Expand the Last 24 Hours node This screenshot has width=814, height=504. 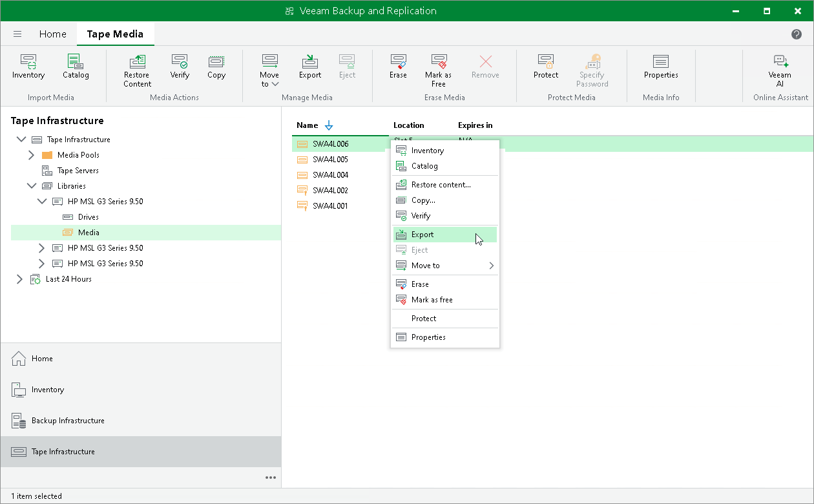pyautogui.click(x=19, y=278)
